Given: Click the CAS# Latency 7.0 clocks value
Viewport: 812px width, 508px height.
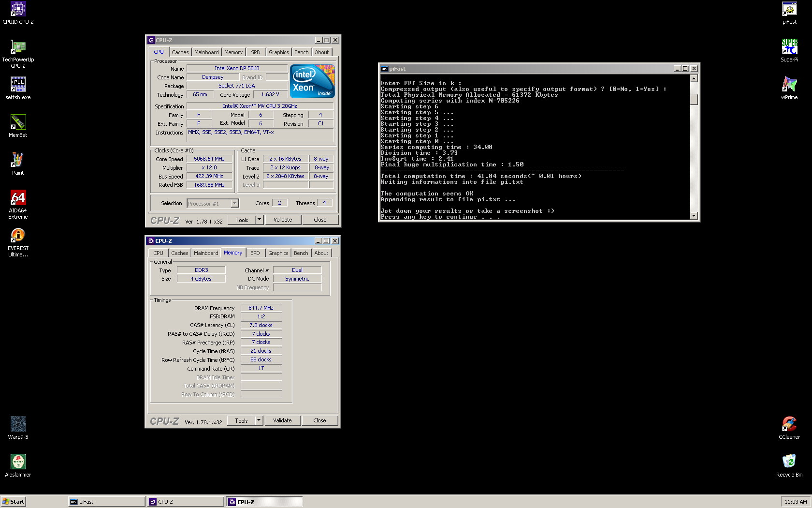Looking at the screenshot, I should [261, 325].
